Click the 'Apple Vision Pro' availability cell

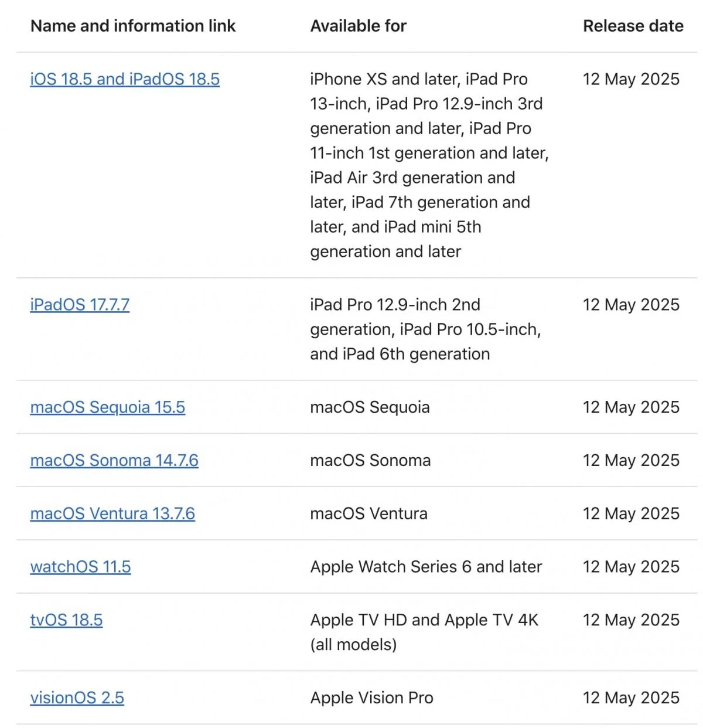tap(371, 698)
